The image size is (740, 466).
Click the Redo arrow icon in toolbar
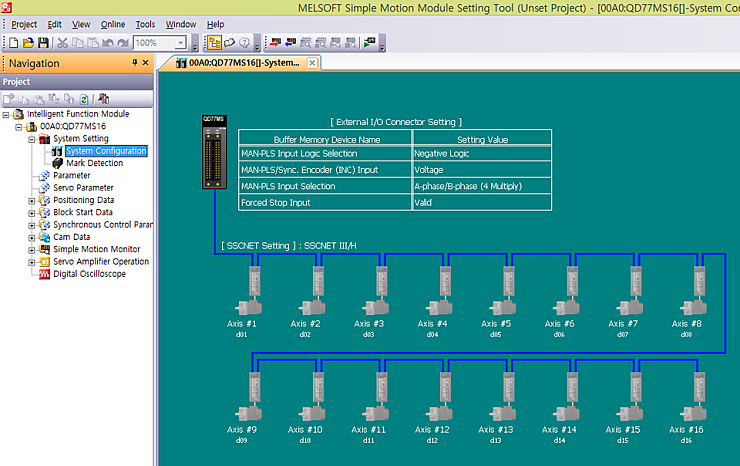pyautogui.click(x=123, y=43)
